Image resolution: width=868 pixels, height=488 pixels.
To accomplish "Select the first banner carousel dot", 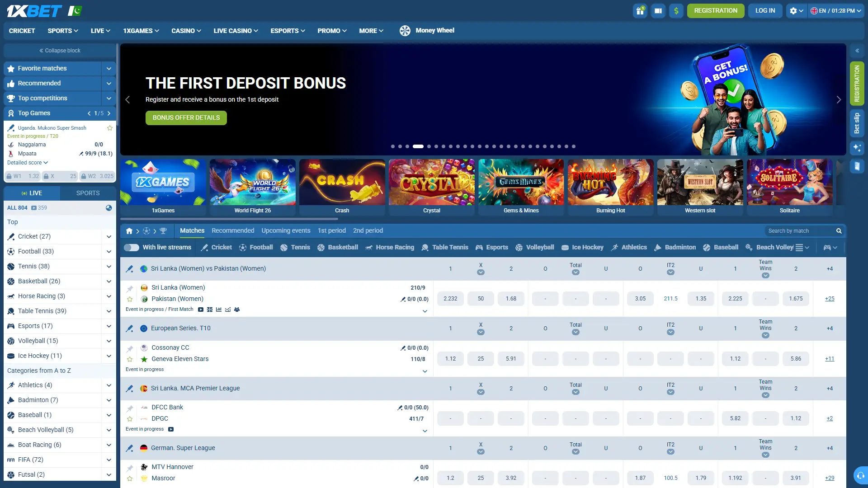I will pyautogui.click(x=393, y=146).
